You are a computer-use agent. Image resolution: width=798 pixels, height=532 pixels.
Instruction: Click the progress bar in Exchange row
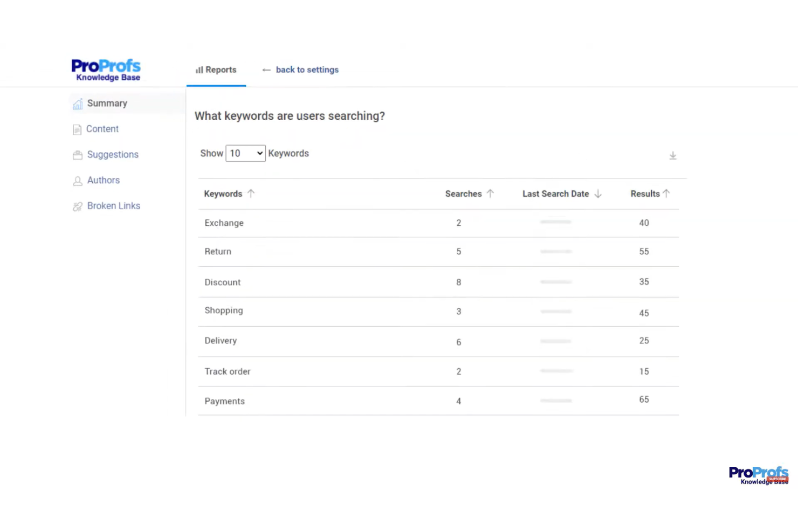pos(555,222)
